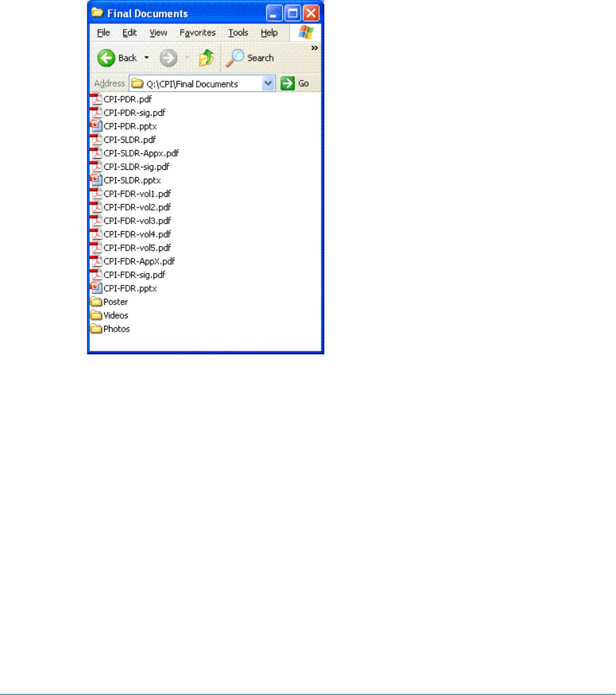Close the Final Documents window
Image resolution: width=616 pixels, height=695 pixels.
click(311, 13)
